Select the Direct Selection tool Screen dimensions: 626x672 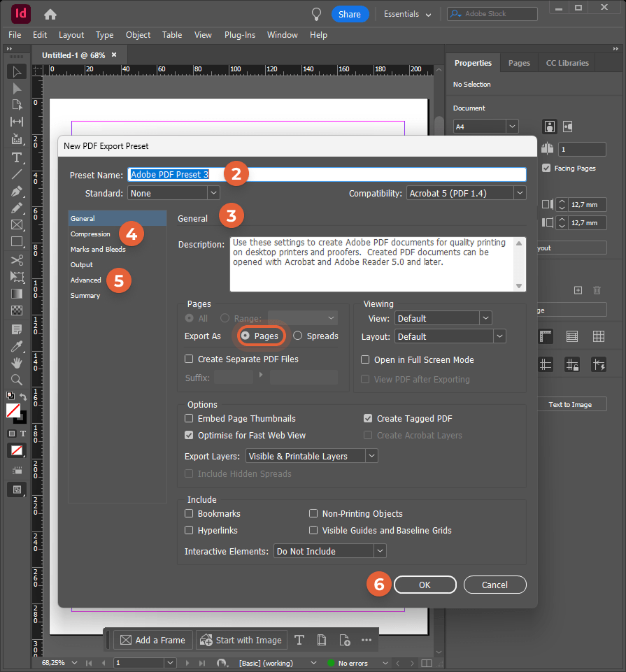pos(17,89)
